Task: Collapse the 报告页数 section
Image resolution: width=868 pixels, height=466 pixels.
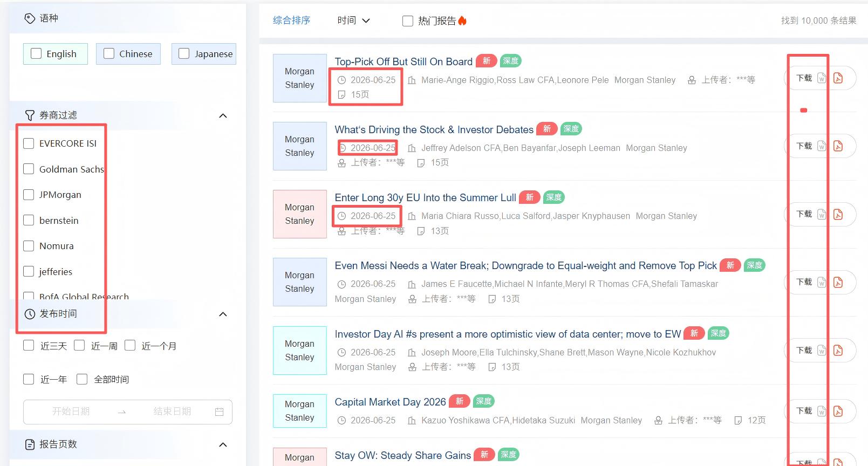Action: click(x=223, y=444)
